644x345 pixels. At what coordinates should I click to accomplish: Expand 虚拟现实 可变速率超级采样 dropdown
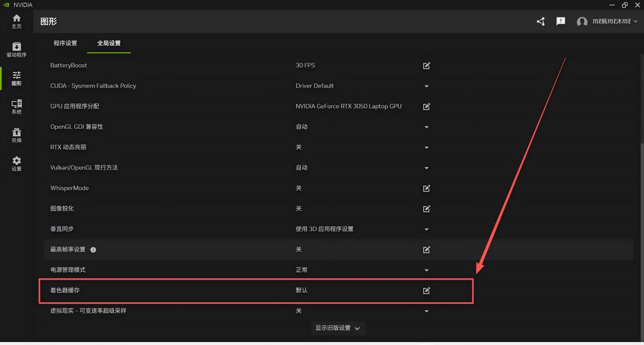[x=427, y=311]
